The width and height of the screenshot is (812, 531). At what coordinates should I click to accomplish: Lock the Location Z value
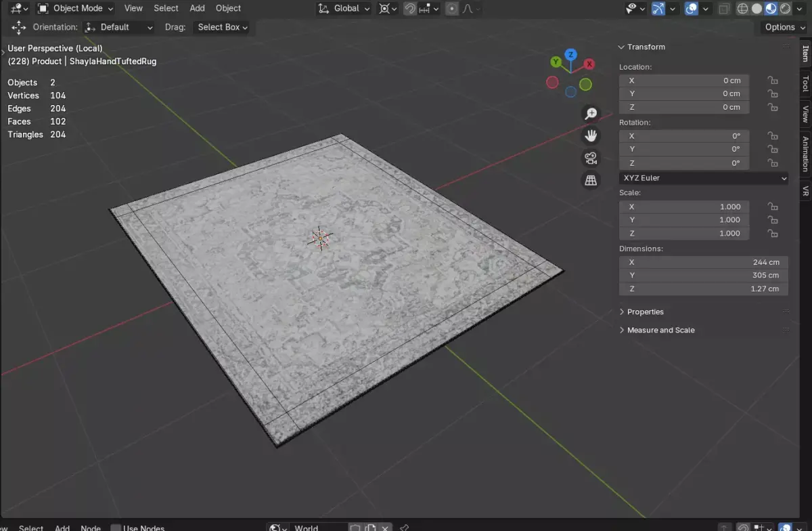click(772, 107)
